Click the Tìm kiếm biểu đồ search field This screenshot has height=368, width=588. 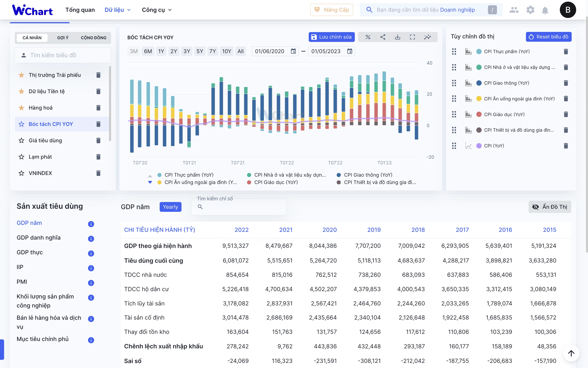click(x=63, y=55)
